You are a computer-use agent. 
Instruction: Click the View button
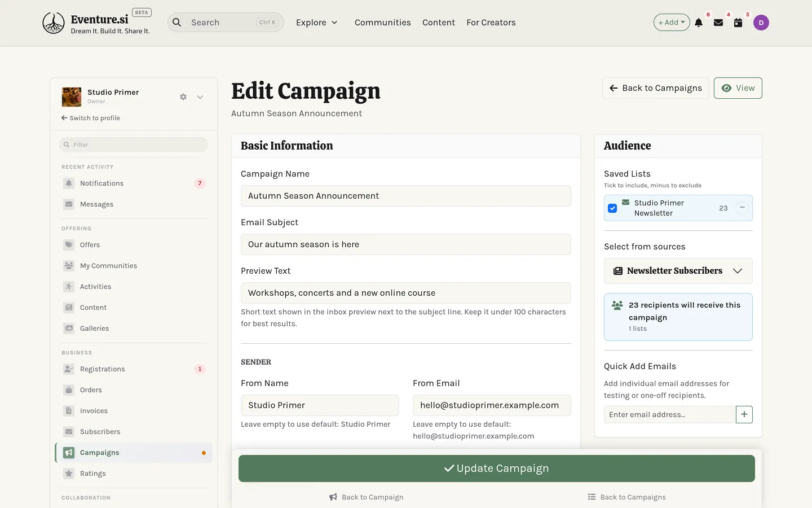click(738, 88)
